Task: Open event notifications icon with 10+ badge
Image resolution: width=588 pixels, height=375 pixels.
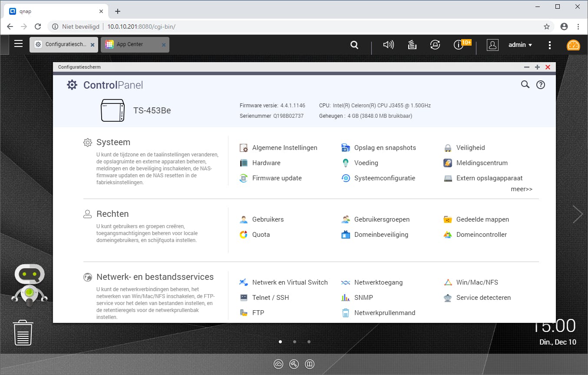Action: point(459,44)
